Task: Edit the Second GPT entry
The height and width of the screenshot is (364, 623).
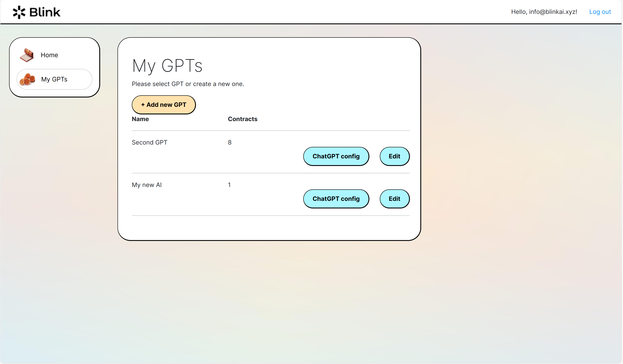Action: 394,156
